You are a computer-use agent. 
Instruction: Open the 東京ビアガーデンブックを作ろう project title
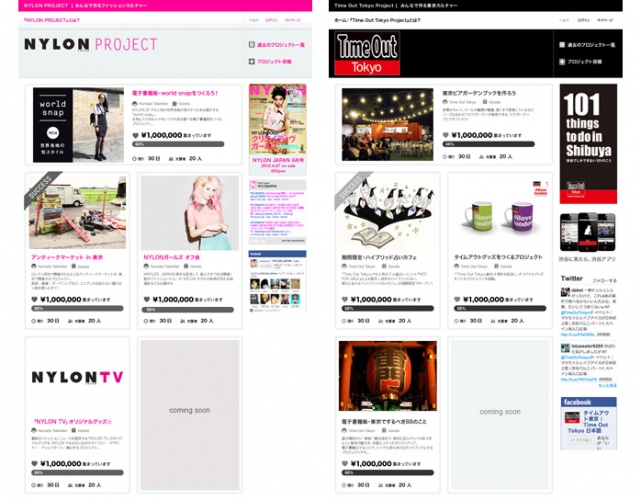pyautogui.click(x=479, y=93)
